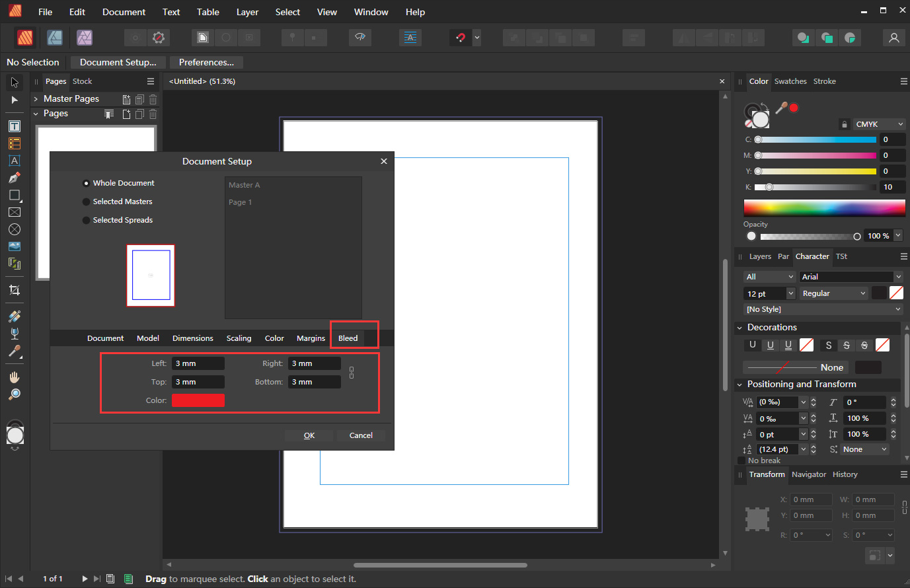Switch to Designer persona icon
The image size is (910, 588).
tap(55, 38)
